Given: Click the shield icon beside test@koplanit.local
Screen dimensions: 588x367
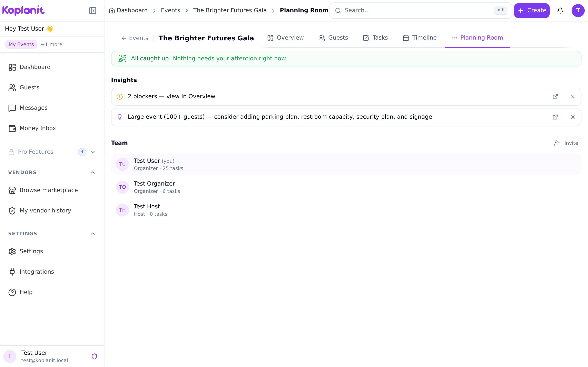Looking at the screenshot, I should click(94, 356).
